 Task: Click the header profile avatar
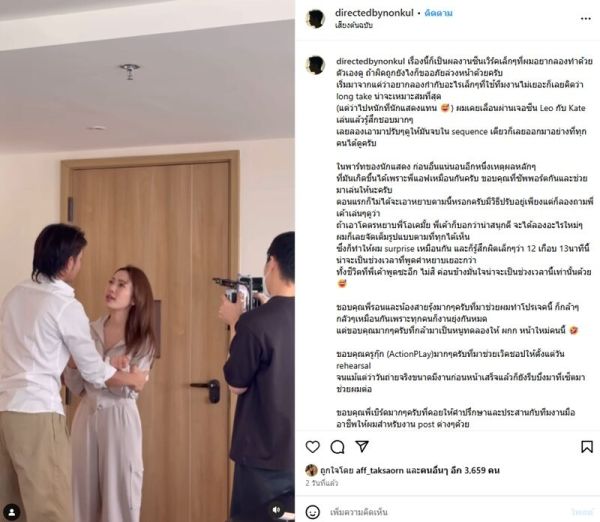(315, 19)
